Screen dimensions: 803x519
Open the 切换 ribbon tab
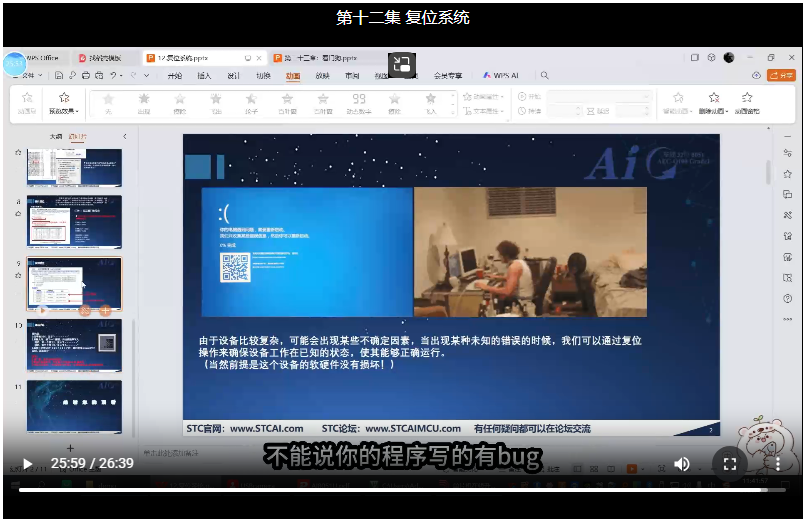click(x=263, y=76)
